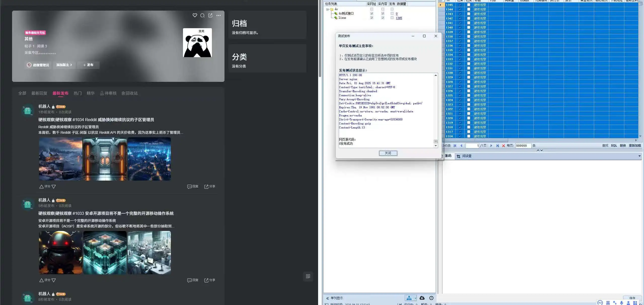Screen dimensions: 644x305
Task: Toggle the 发布 checkbox for the linux task
Action: [x=392, y=18]
